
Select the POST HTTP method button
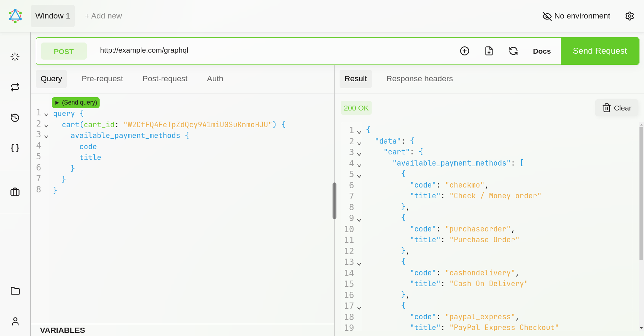tap(64, 51)
